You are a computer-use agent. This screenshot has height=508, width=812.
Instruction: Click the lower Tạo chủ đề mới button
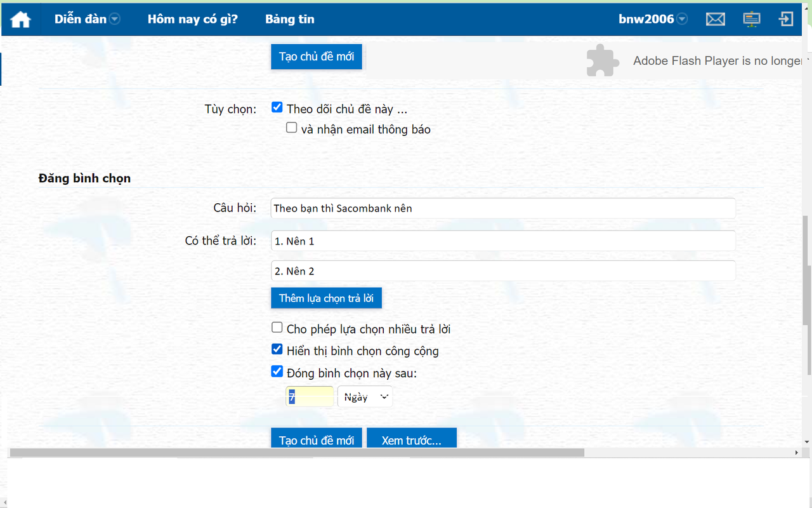(317, 438)
